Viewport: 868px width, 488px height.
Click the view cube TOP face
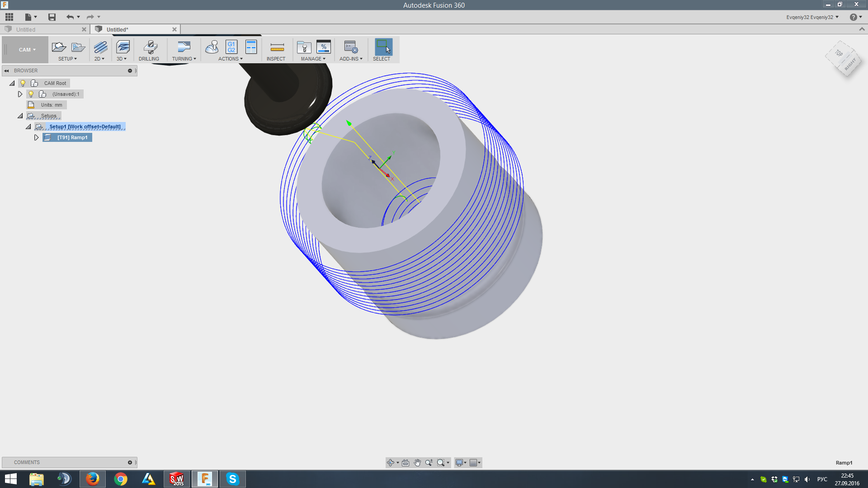coord(839,53)
